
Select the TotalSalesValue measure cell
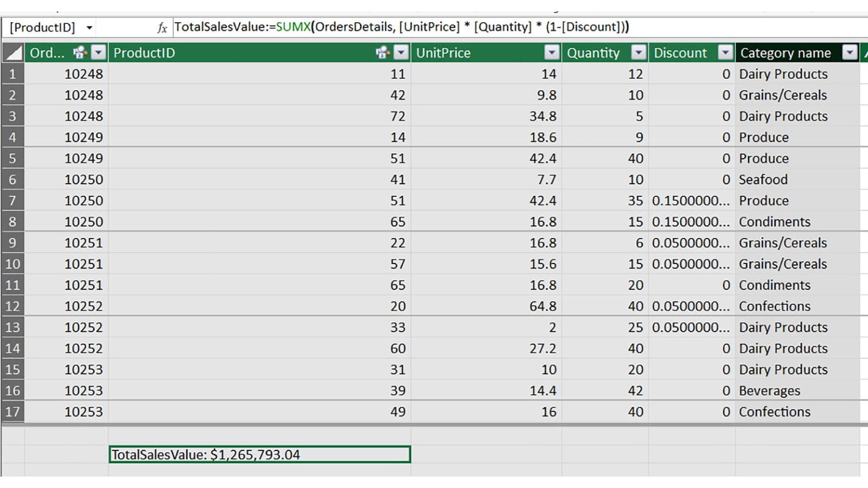259,454
